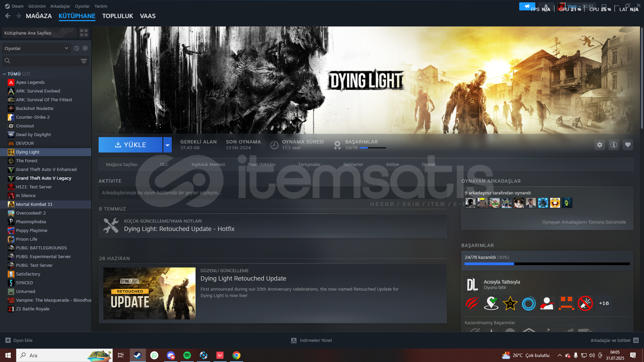Open the Arkadaşlar menu
644x362 pixels.
coord(60,6)
